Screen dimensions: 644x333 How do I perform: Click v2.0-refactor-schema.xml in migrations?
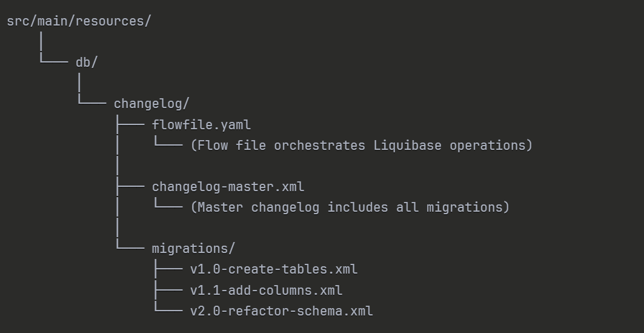click(281, 311)
